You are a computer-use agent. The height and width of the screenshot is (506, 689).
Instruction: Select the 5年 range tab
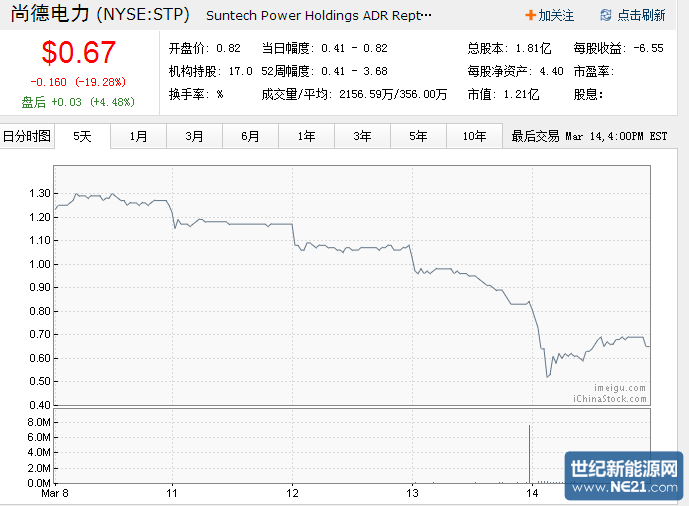419,136
